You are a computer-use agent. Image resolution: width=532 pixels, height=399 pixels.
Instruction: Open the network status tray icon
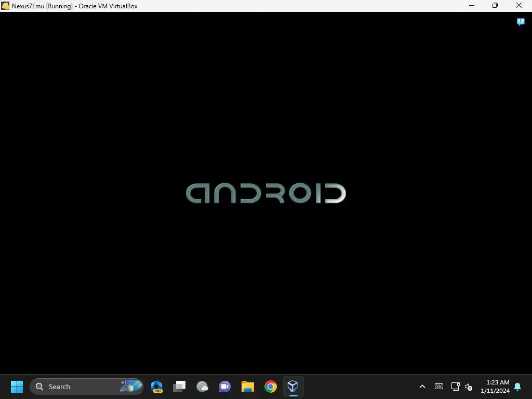[455, 387]
